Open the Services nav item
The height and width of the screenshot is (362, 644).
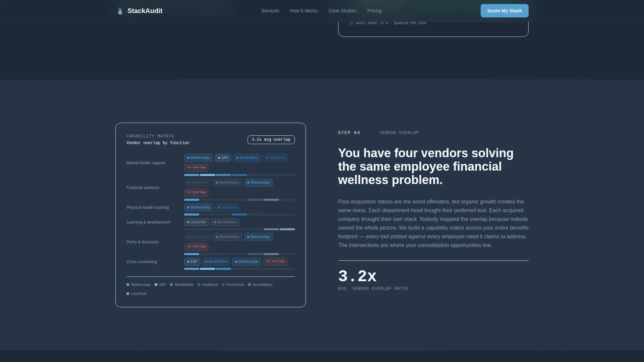click(270, 10)
